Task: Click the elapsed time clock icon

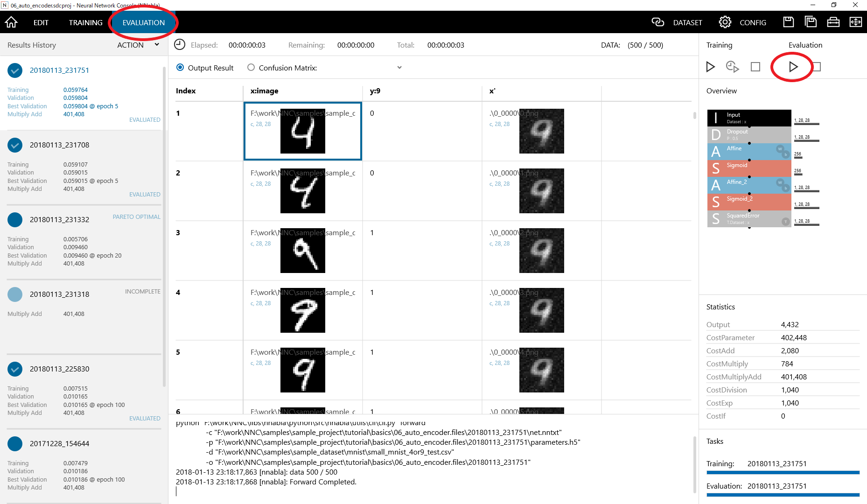Action: click(x=180, y=45)
